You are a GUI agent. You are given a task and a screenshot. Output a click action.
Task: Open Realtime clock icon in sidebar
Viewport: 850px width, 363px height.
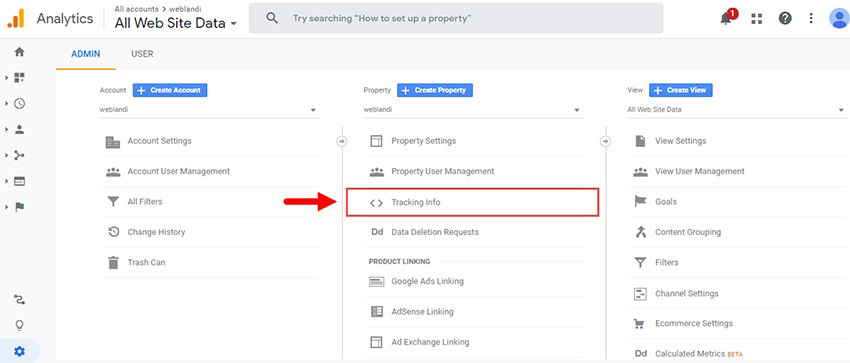(20, 103)
